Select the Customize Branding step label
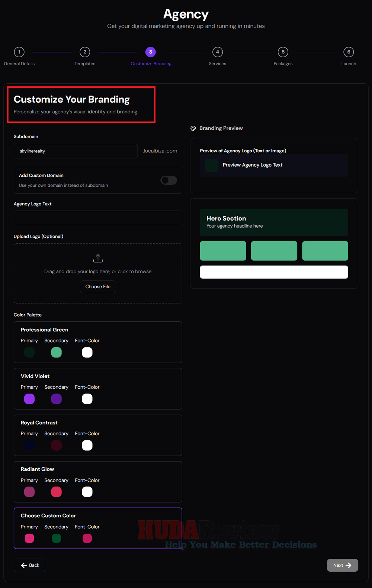The height and width of the screenshot is (588, 372). 151,64
